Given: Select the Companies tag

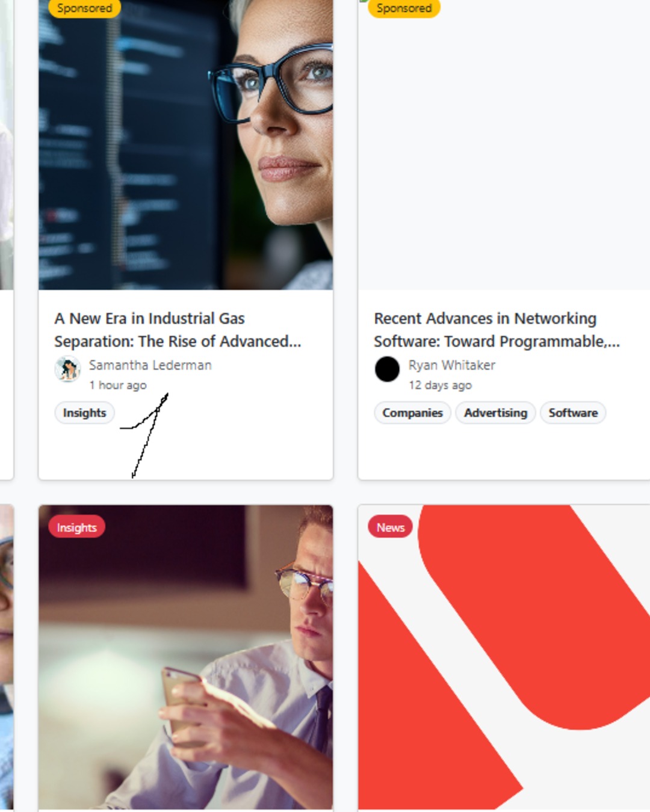Looking at the screenshot, I should (412, 413).
